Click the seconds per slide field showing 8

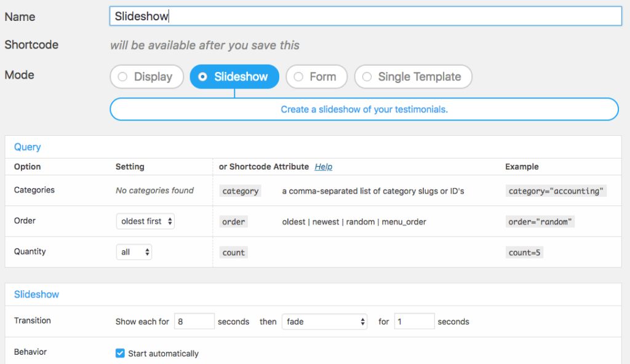194,321
